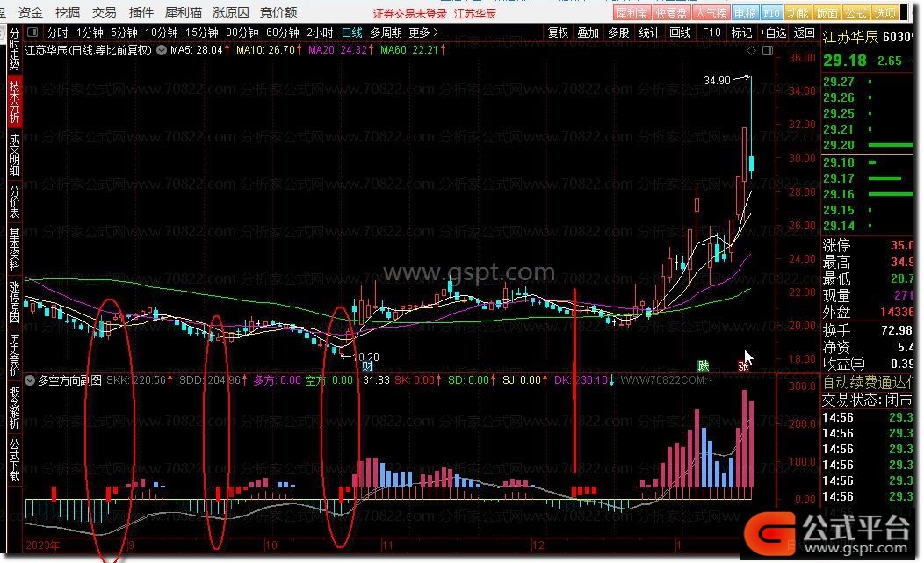Click the 证券交易未登录 login link
This screenshot has height=563, width=924.
[410, 13]
